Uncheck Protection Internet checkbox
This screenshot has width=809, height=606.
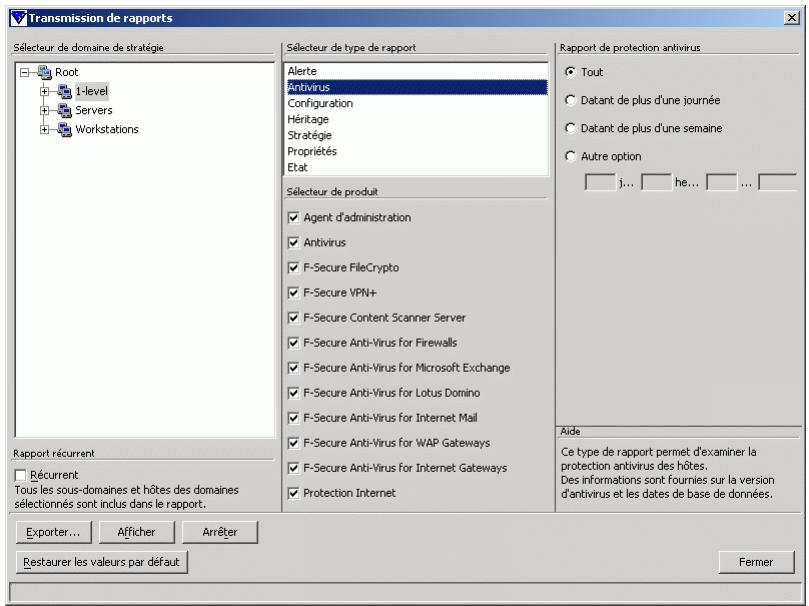click(x=294, y=493)
